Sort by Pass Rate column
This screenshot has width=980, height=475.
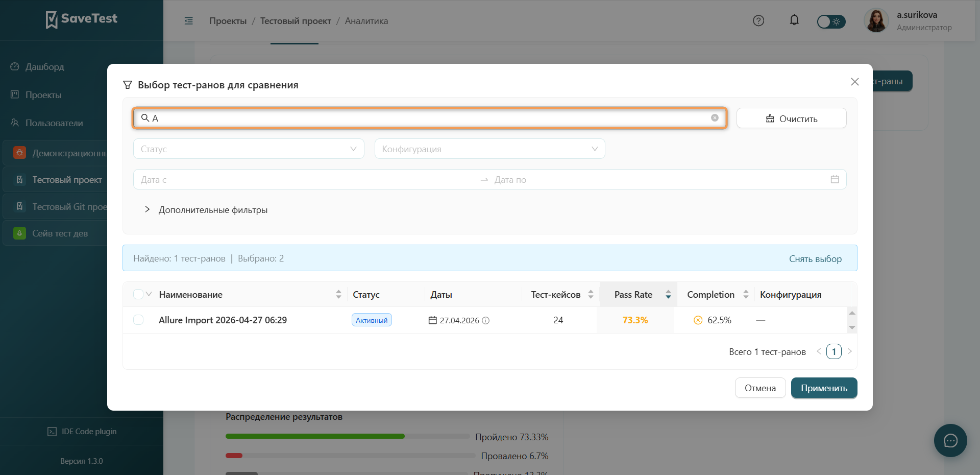[x=668, y=294]
